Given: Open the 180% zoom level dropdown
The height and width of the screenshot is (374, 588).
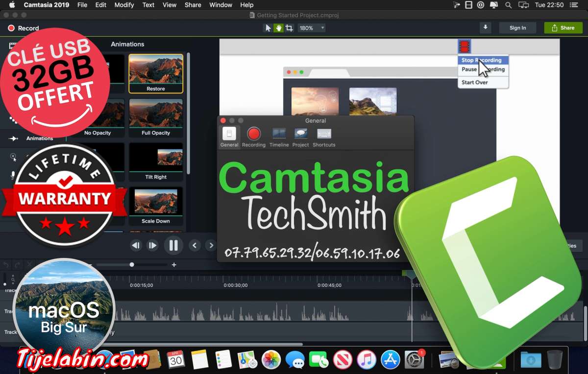Looking at the screenshot, I should (311, 28).
